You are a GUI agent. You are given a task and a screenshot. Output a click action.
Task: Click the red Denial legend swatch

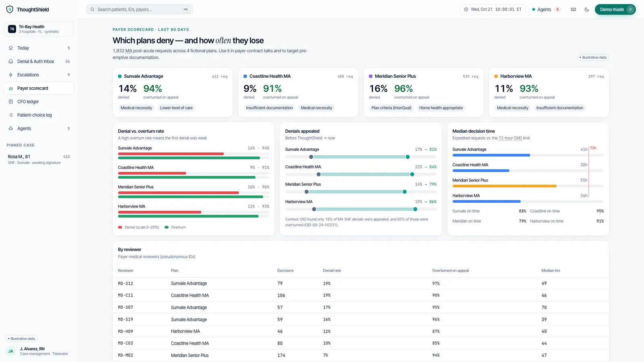(x=120, y=227)
